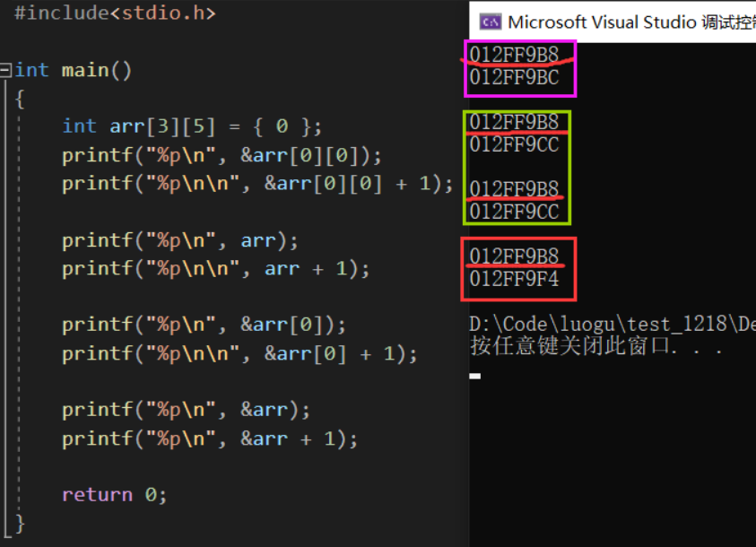Click the int arr[3][5] declaration line
Image resolution: width=756 pixels, height=547 pixels.
[192, 126]
